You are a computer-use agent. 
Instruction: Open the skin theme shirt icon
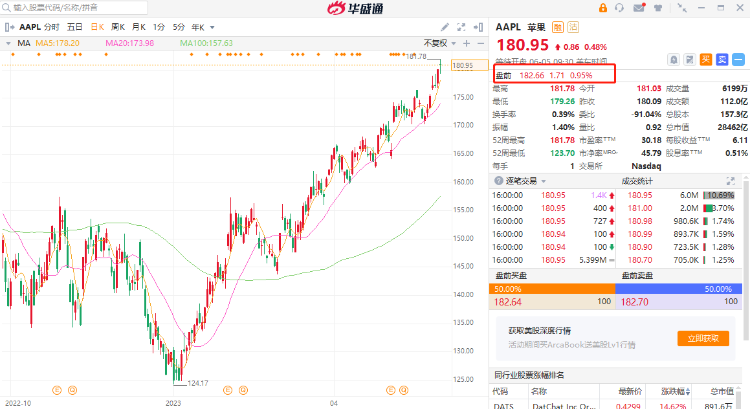(x=658, y=8)
